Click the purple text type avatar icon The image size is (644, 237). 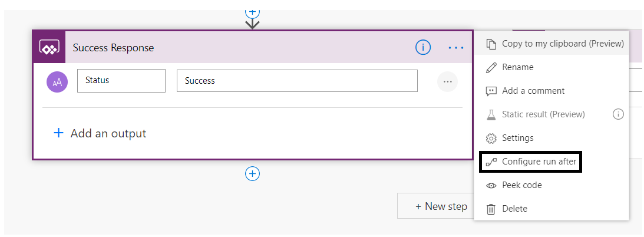pos(57,81)
